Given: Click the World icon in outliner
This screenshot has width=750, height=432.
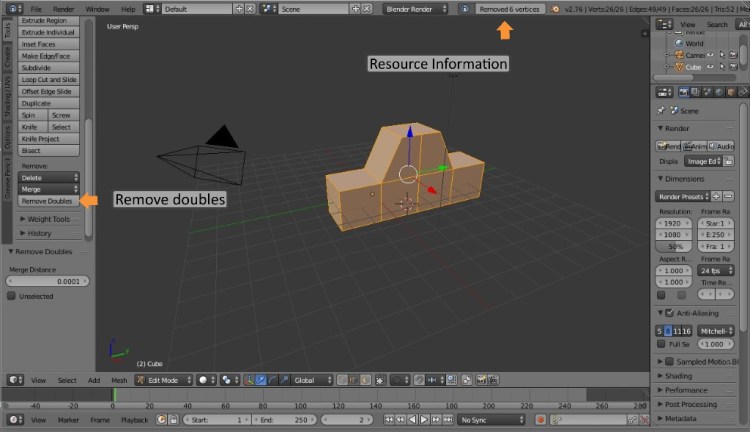Looking at the screenshot, I should [x=677, y=43].
